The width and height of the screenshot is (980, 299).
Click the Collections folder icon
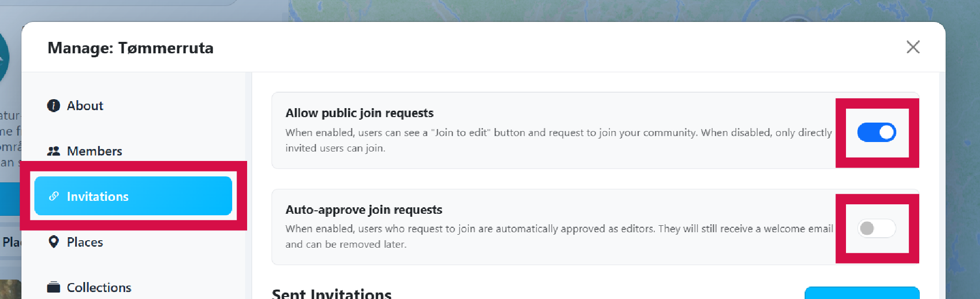pyautogui.click(x=53, y=287)
